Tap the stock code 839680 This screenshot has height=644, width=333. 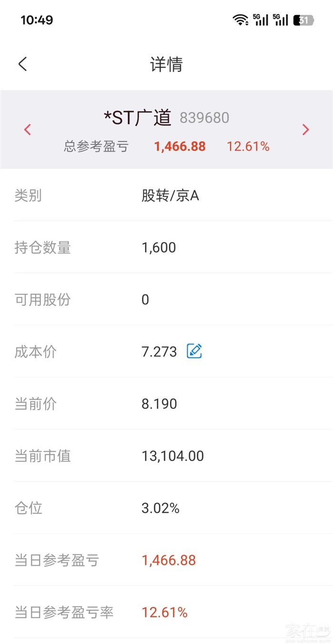tap(205, 118)
